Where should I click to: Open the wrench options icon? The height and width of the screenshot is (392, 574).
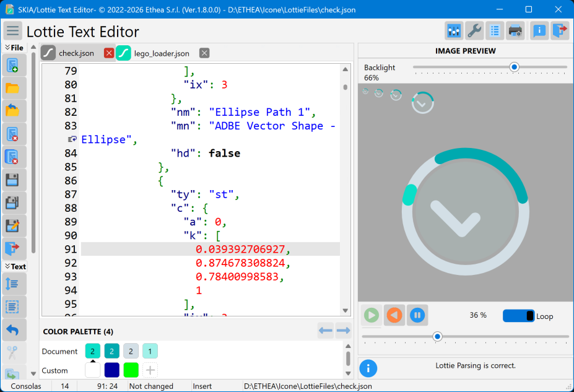click(x=474, y=31)
